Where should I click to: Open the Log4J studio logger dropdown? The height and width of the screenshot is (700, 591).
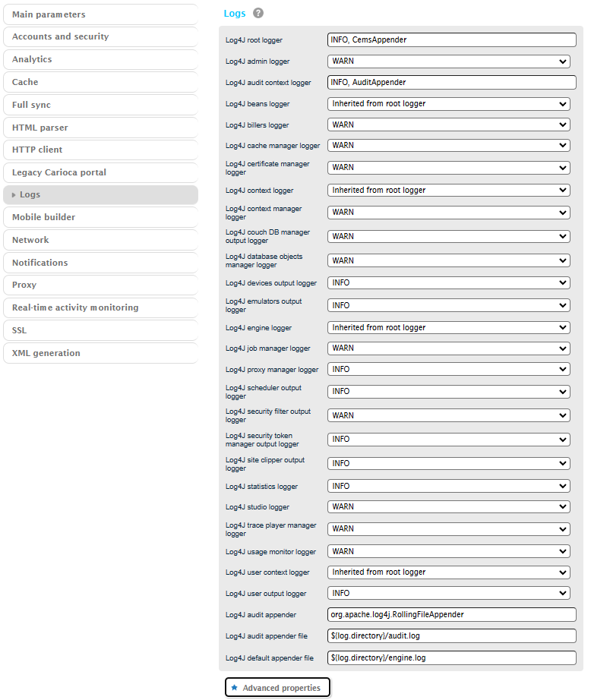coord(449,506)
